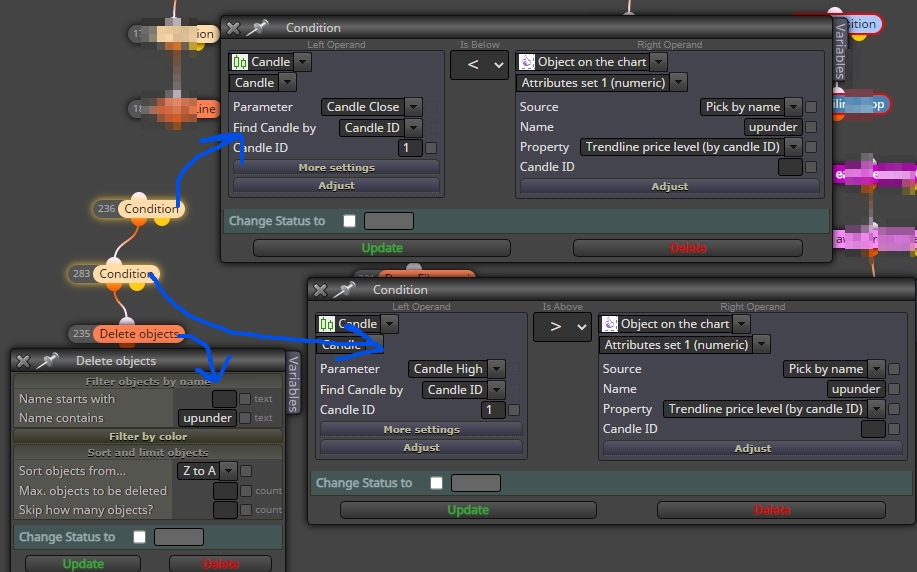
Task: Open Candle High parameter dropdown
Action: [x=497, y=369]
